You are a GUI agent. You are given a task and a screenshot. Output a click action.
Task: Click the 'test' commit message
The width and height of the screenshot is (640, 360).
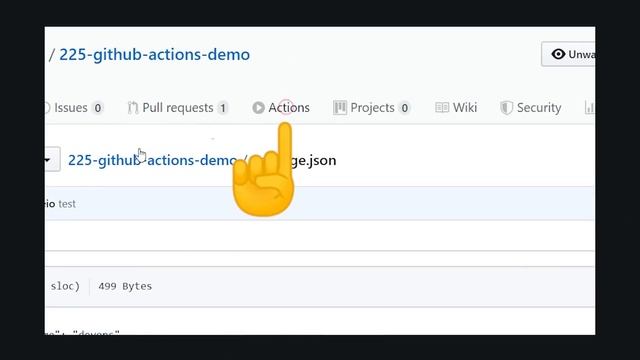tap(67, 204)
